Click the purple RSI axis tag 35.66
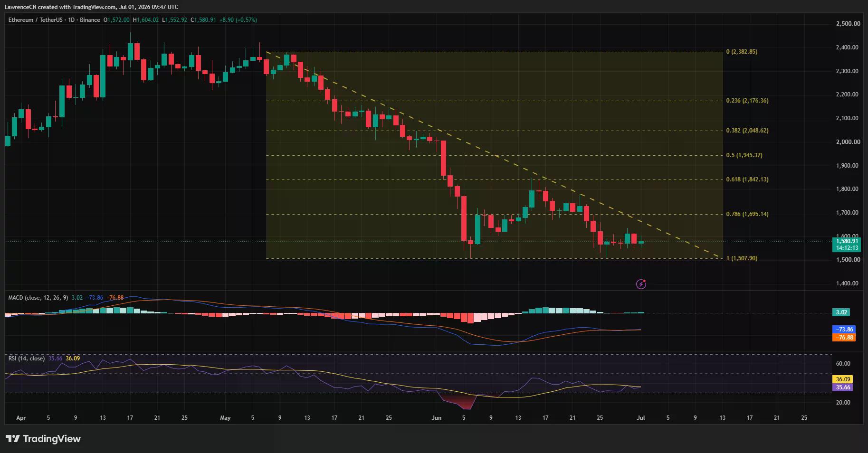This screenshot has width=868, height=453. coord(843,387)
